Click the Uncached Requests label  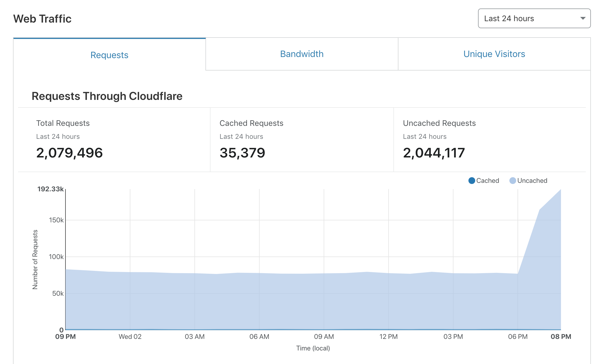tap(439, 123)
